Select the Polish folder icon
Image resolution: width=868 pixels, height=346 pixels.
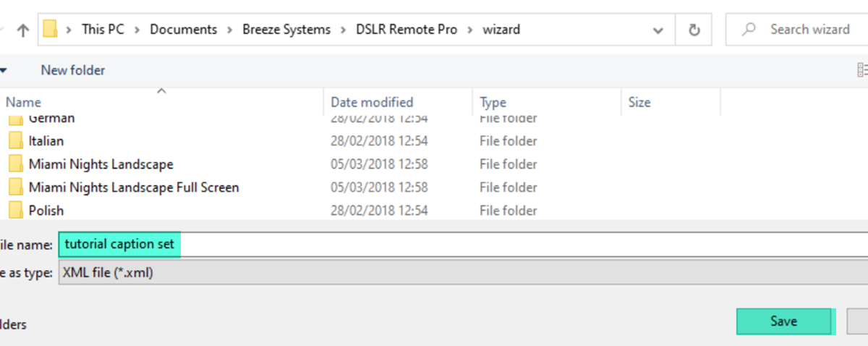tap(16, 211)
